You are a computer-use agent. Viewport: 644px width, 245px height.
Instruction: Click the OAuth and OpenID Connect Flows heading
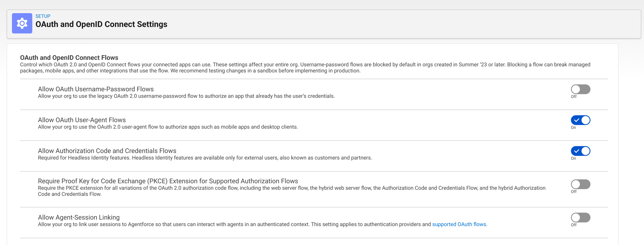click(x=69, y=58)
